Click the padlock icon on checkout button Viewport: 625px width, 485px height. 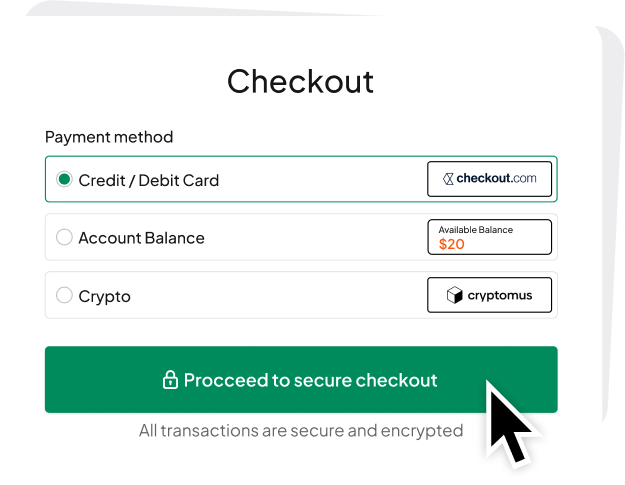[x=170, y=380]
